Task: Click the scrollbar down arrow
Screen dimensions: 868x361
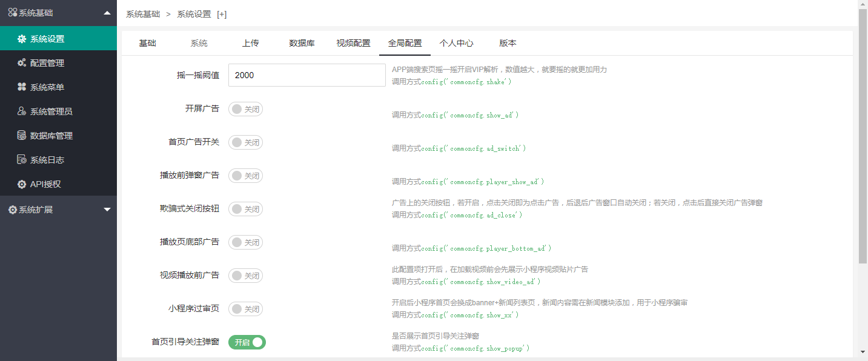Action: click(863, 352)
